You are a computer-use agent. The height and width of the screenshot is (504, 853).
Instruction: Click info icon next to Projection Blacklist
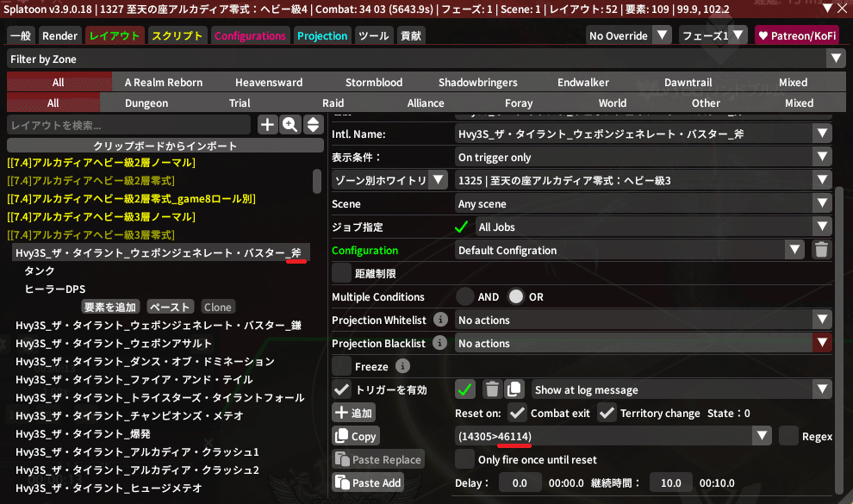pyautogui.click(x=440, y=343)
